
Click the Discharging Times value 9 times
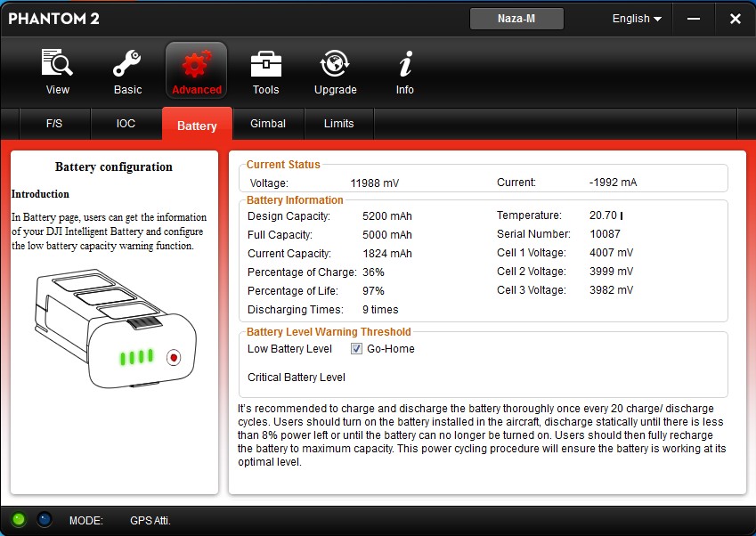coord(380,310)
